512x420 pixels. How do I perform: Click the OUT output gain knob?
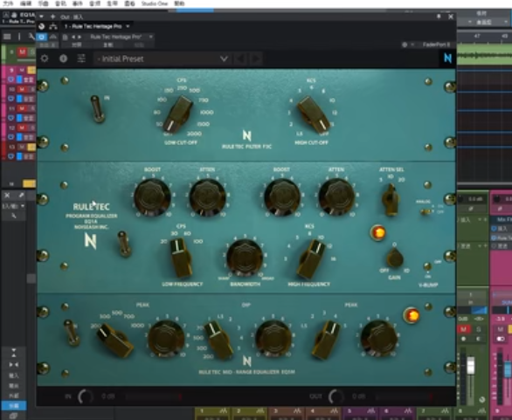pos(336,396)
